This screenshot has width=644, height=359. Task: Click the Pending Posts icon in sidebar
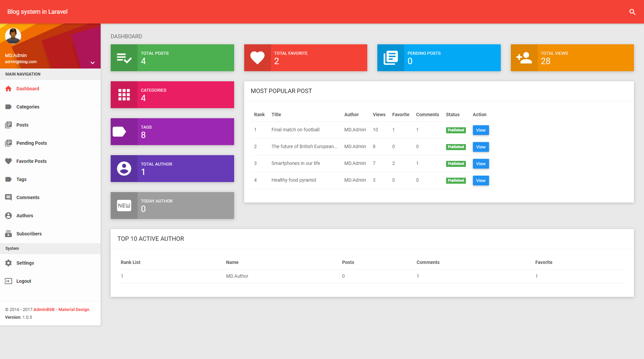pyautogui.click(x=8, y=143)
